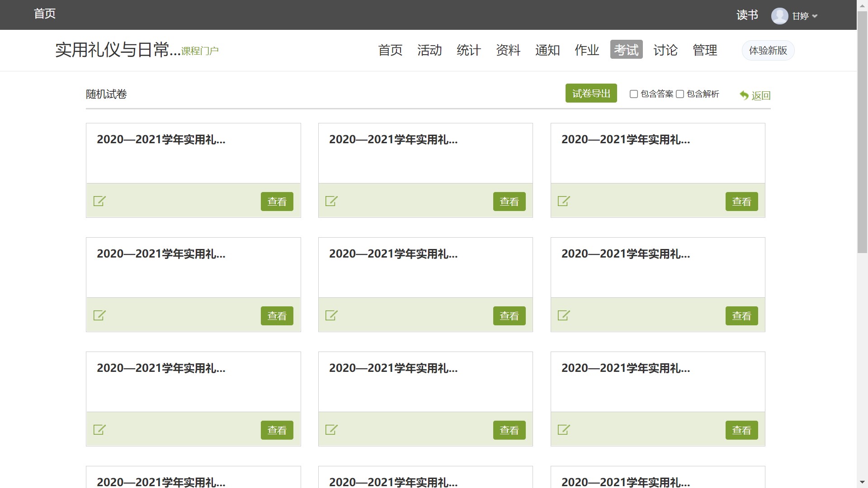Click edit icon on second-row middle card
The height and width of the screenshot is (488, 868).
point(331,315)
